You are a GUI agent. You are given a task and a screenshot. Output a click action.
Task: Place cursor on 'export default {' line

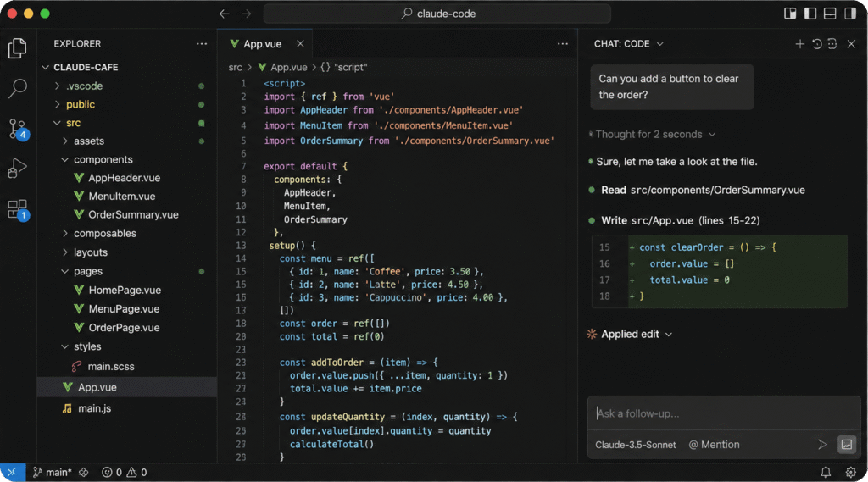tap(305, 166)
